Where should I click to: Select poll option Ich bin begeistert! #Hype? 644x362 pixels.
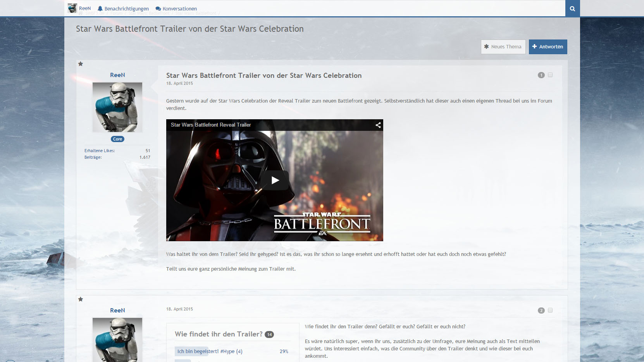click(x=210, y=352)
